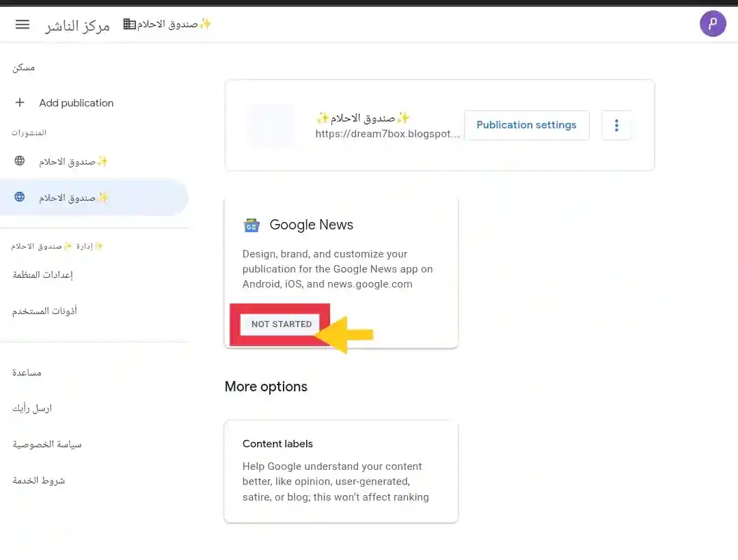Click the Google News logo icon
The image size is (738, 560).
pos(251,225)
